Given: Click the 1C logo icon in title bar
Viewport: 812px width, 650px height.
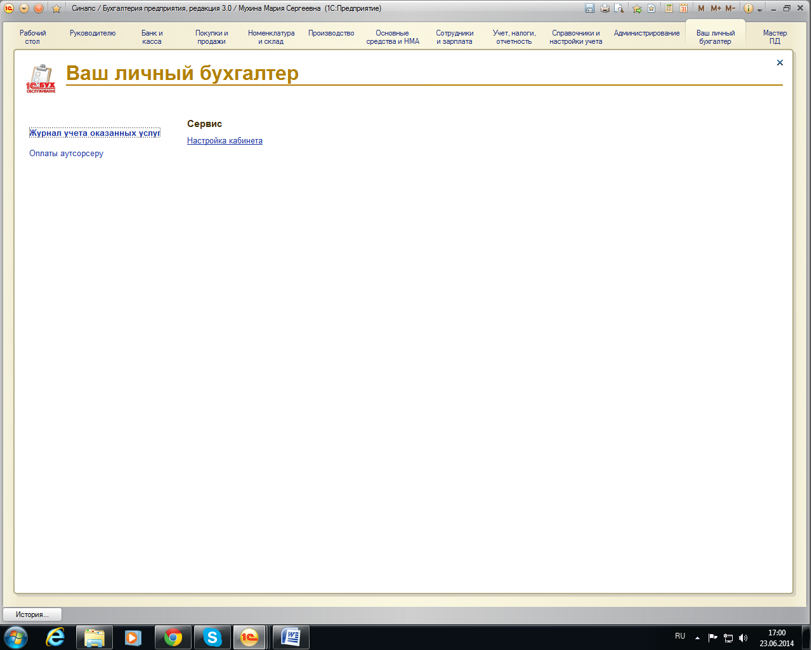Looking at the screenshot, I should pyautogui.click(x=9, y=8).
